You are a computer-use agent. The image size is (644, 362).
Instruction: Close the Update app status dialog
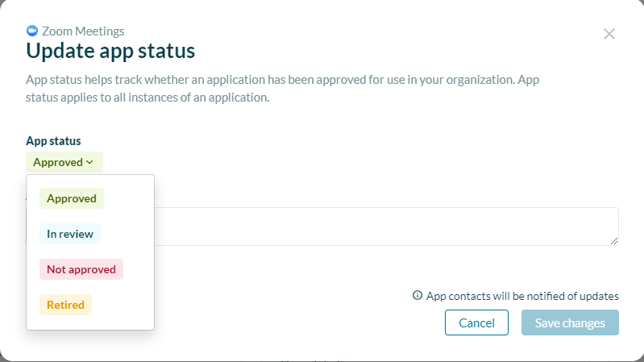click(x=609, y=34)
